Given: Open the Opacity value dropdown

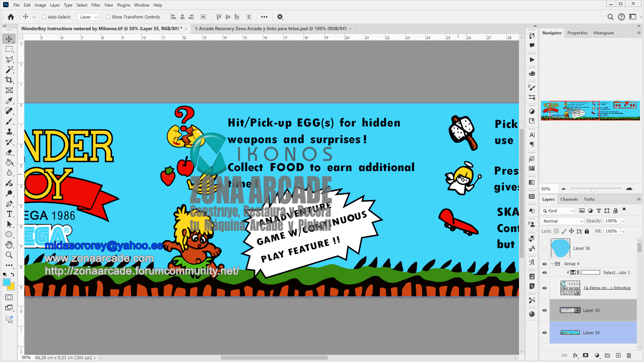Looking at the screenshot, I should tap(623, 221).
